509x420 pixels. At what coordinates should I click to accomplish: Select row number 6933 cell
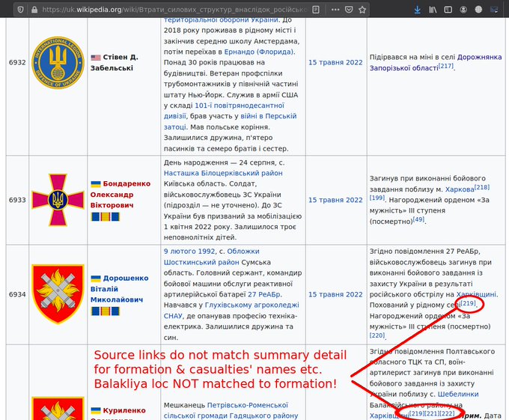tap(17, 200)
